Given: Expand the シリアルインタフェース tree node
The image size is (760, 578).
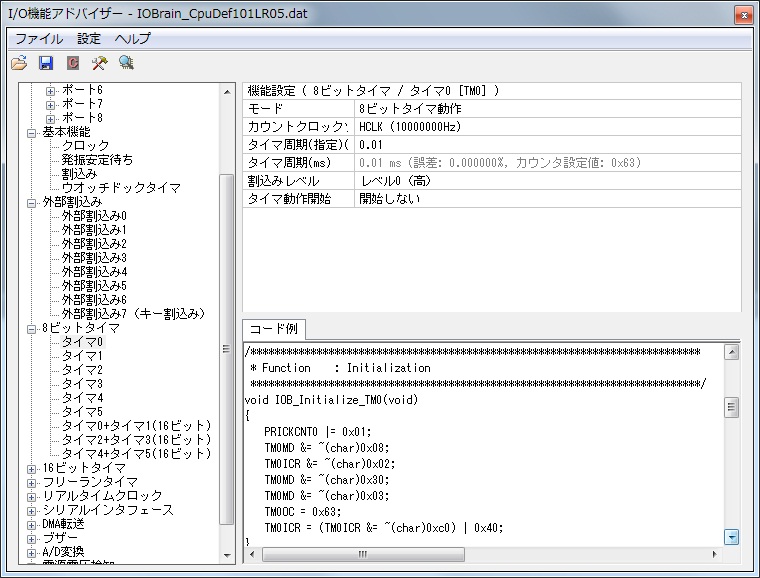Looking at the screenshot, I should click(31, 511).
